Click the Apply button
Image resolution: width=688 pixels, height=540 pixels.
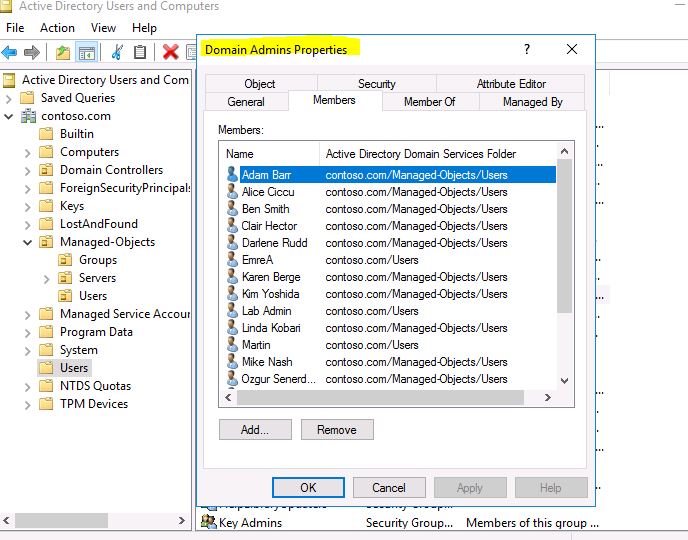tap(470, 487)
